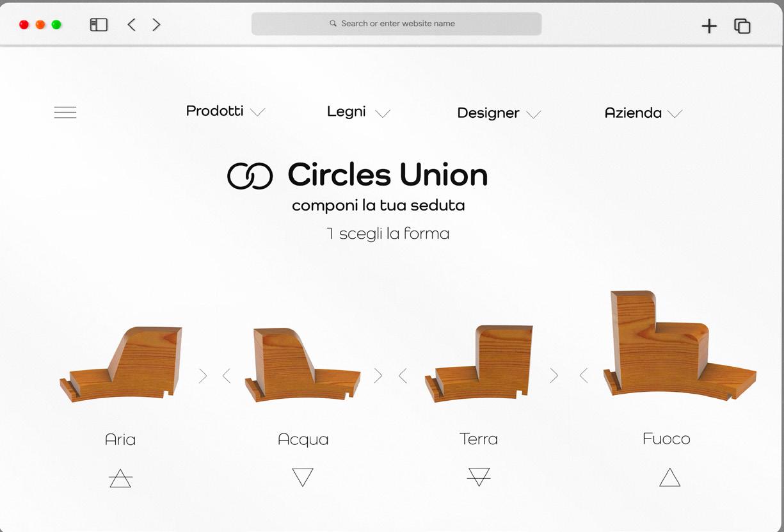
Task: Select the Fuoco upward triangle symbol
Action: (669, 478)
